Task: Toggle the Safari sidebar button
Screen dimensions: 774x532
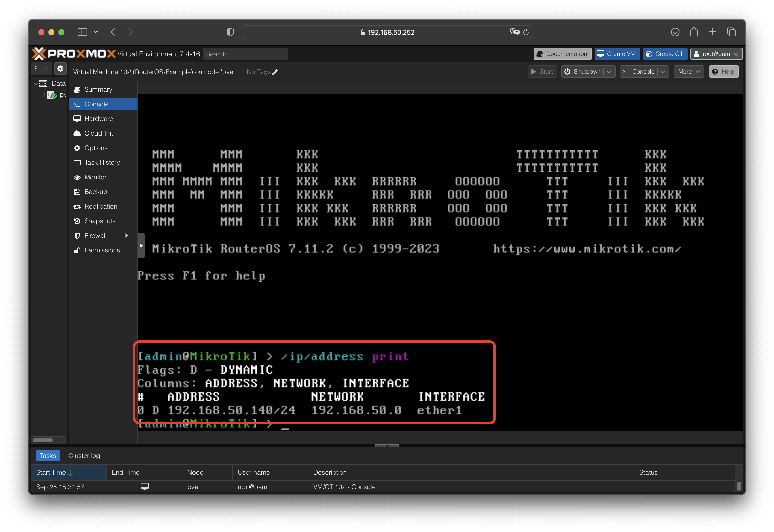Action: point(82,32)
